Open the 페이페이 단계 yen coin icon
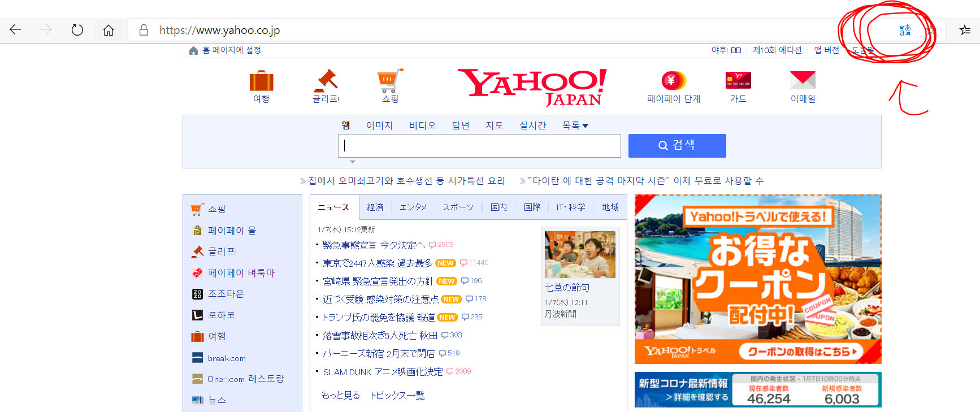 pyautogui.click(x=674, y=81)
